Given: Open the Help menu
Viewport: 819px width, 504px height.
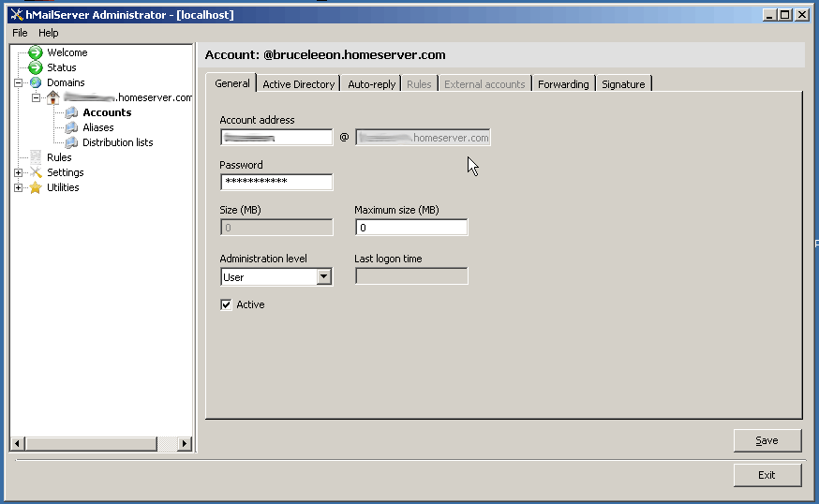Looking at the screenshot, I should (49, 33).
